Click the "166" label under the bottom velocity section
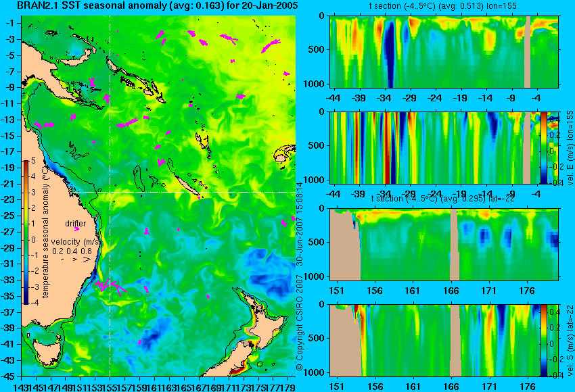 coord(451,387)
